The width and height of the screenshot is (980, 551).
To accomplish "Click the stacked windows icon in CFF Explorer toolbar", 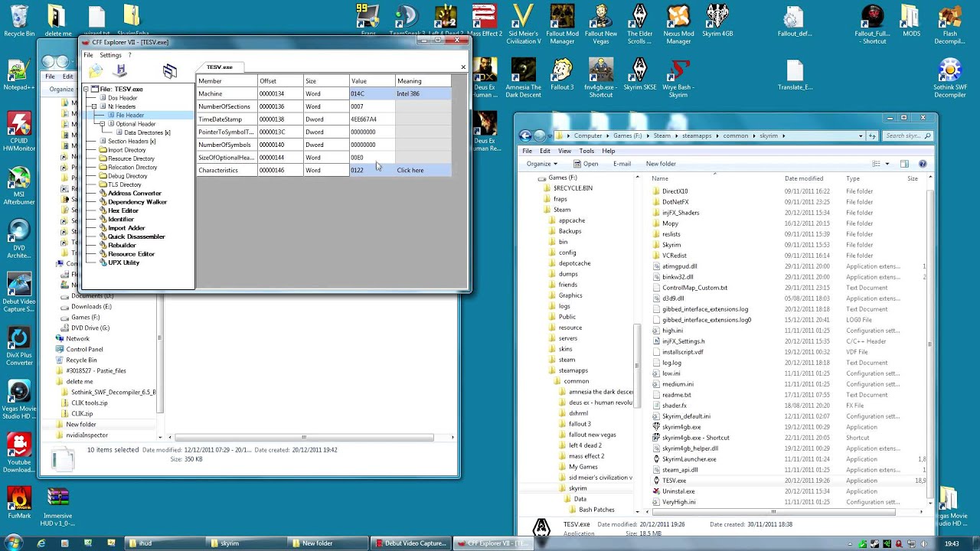I will [x=170, y=71].
